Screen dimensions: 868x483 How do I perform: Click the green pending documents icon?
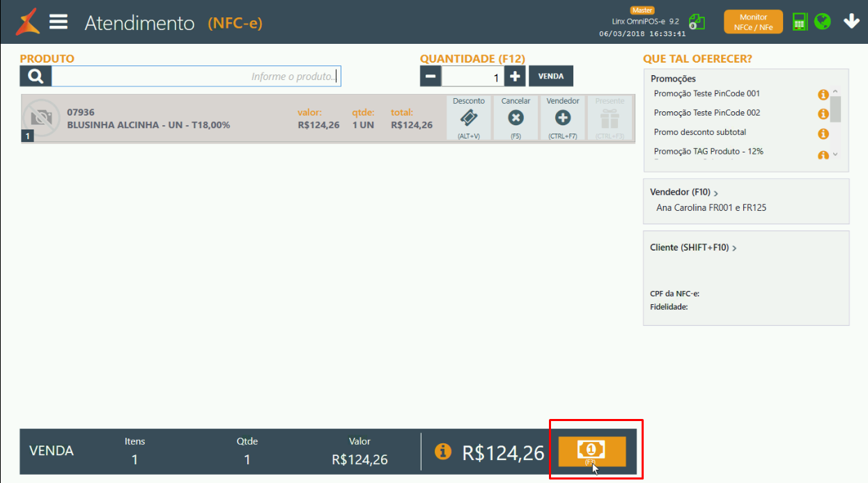(x=697, y=22)
